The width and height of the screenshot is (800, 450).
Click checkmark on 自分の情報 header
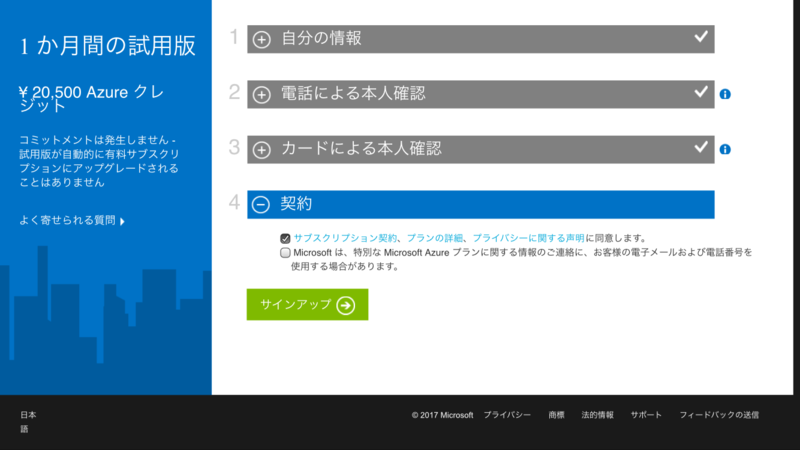(701, 37)
